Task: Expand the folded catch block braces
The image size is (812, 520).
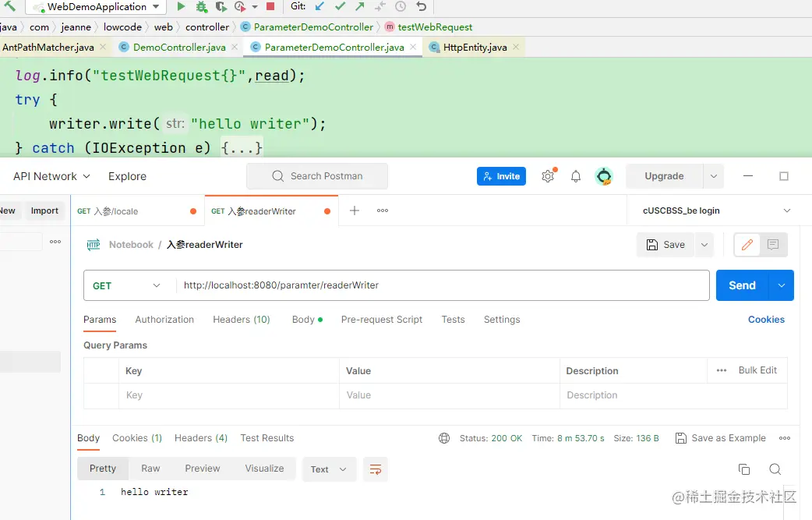Action: tap(242, 147)
